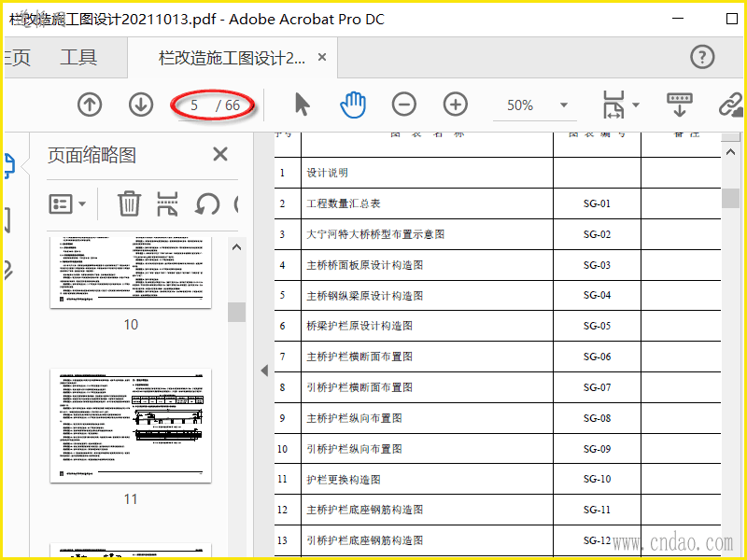Screen dimensions: 747x560
Task: Activate the Hand pan tool
Action: 353,105
